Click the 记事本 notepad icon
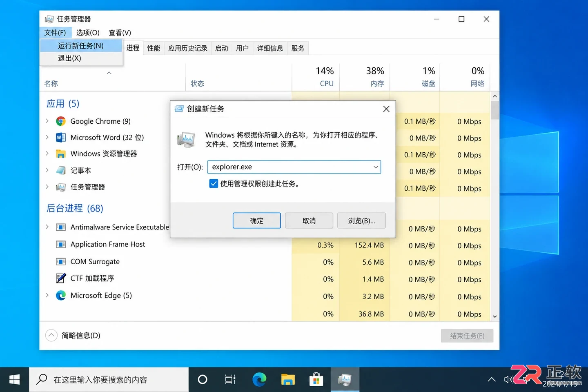 (x=61, y=170)
